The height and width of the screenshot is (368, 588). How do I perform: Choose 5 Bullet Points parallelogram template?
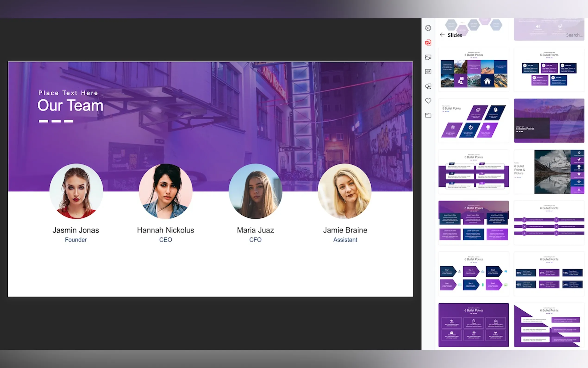pos(473,121)
